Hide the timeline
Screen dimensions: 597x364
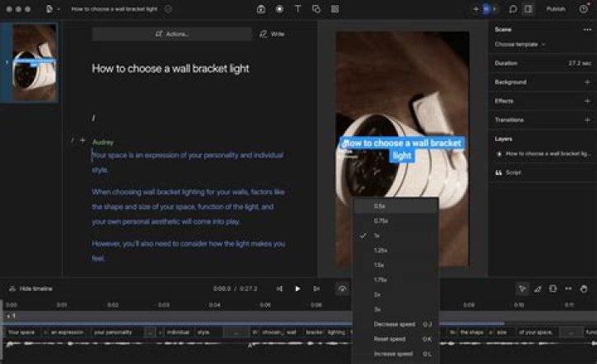point(31,289)
